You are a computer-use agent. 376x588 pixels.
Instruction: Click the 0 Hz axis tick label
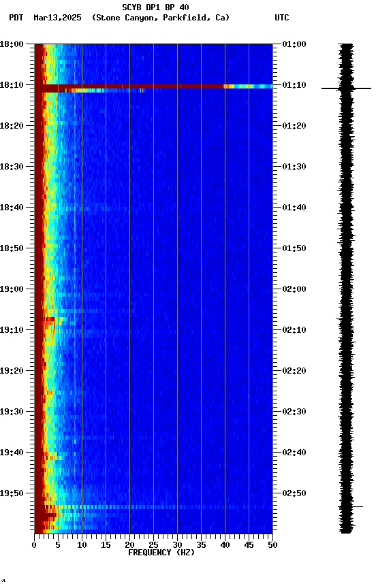34,545
